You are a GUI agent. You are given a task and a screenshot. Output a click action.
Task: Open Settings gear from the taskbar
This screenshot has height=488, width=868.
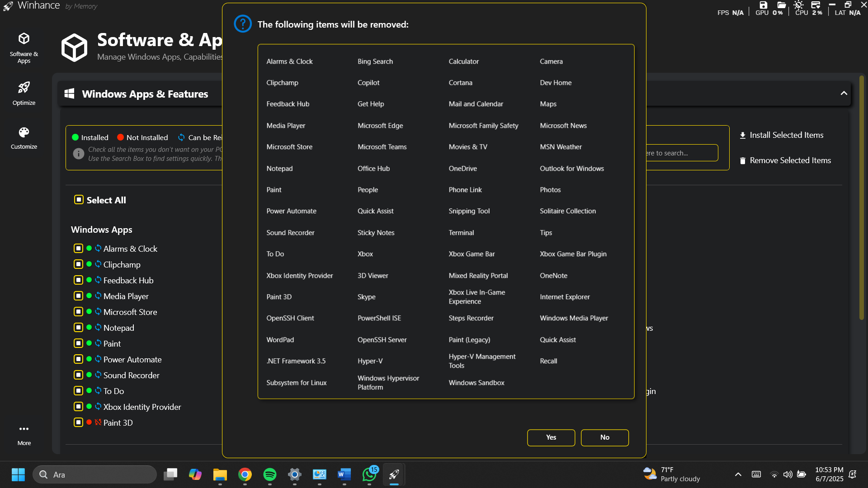pos(295,474)
